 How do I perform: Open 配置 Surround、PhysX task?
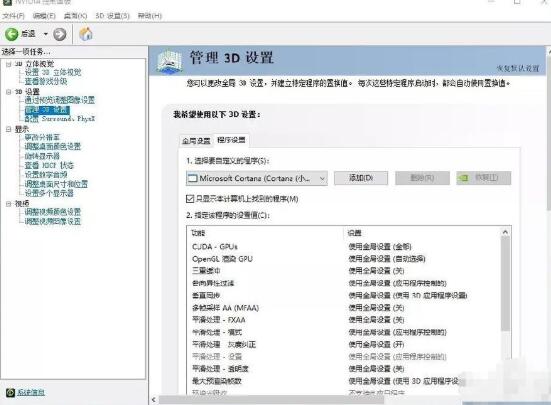60,119
